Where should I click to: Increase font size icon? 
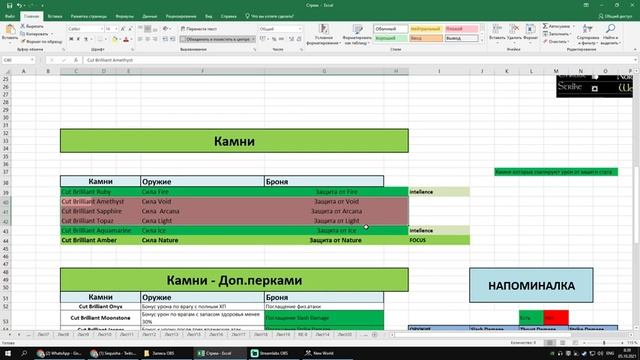122,29
